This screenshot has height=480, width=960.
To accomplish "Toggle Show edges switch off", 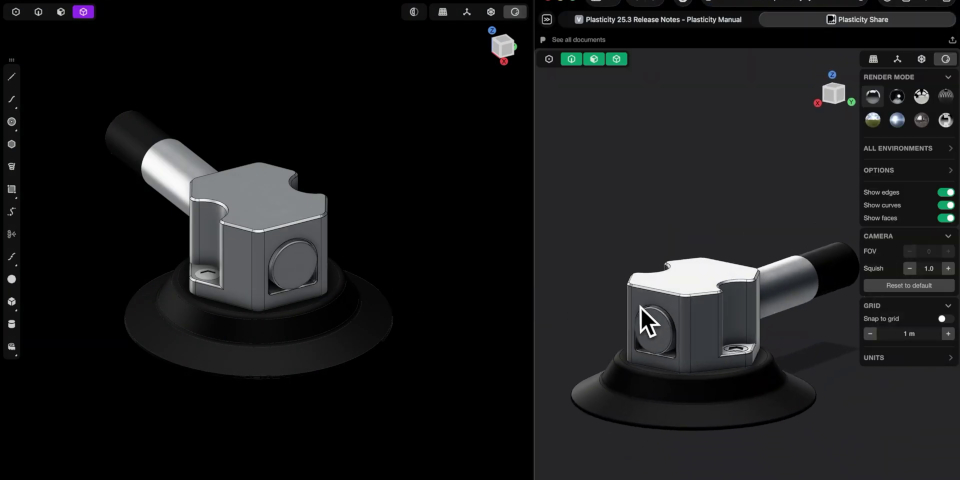I will (x=944, y=192).
